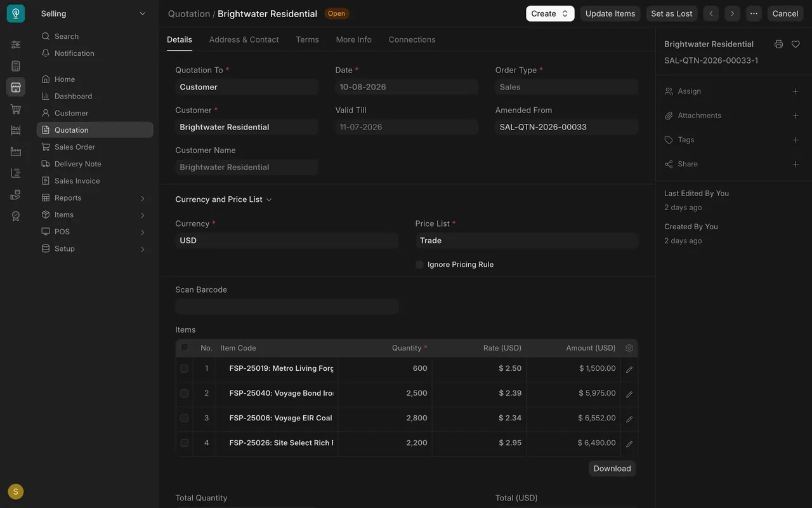812x508 pixels.
Task: Add an attachment with the plus icon
Action: click(796, 116)
